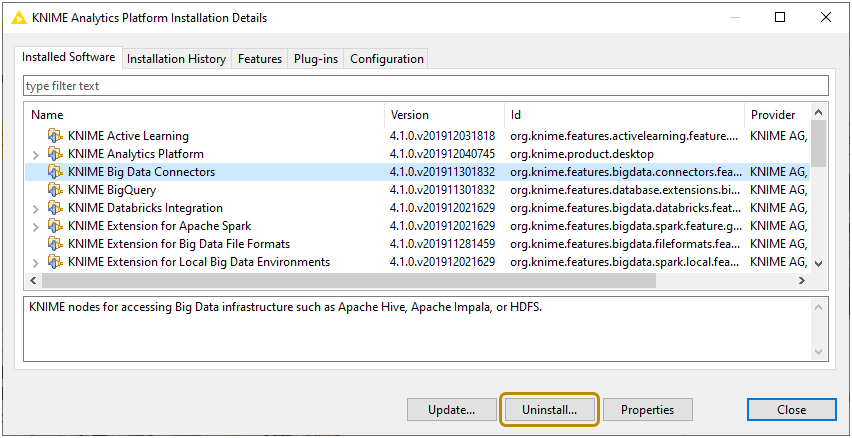Sort list by Name column header

click(205, 115)
